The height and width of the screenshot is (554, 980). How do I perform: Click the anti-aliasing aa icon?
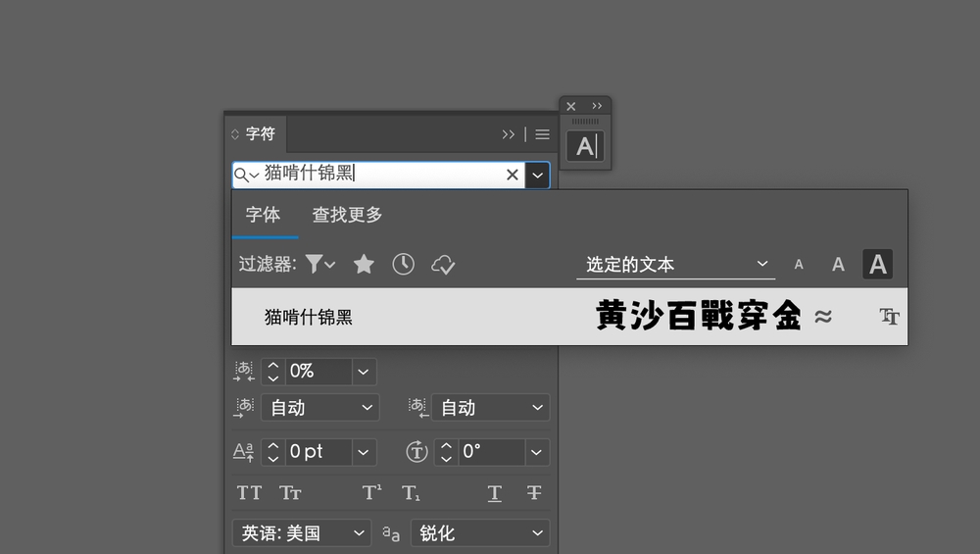click(391, 533)
